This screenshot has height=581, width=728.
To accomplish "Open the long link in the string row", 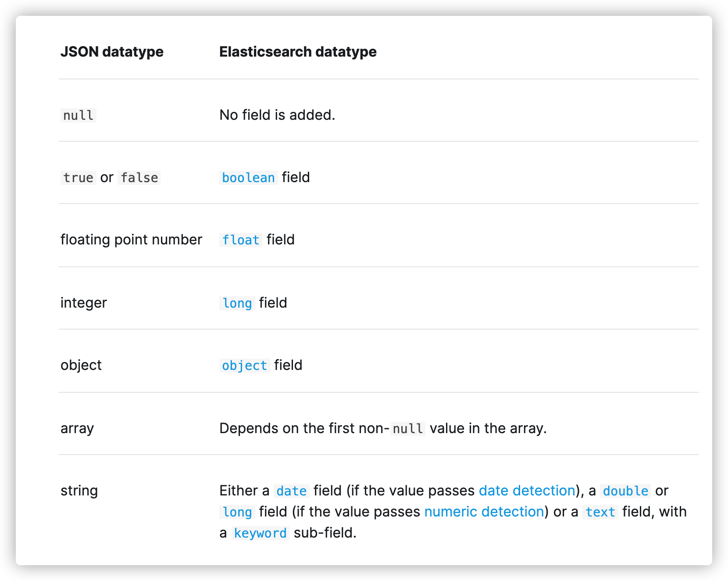I will pyautogui.click(x=237, y=512).
